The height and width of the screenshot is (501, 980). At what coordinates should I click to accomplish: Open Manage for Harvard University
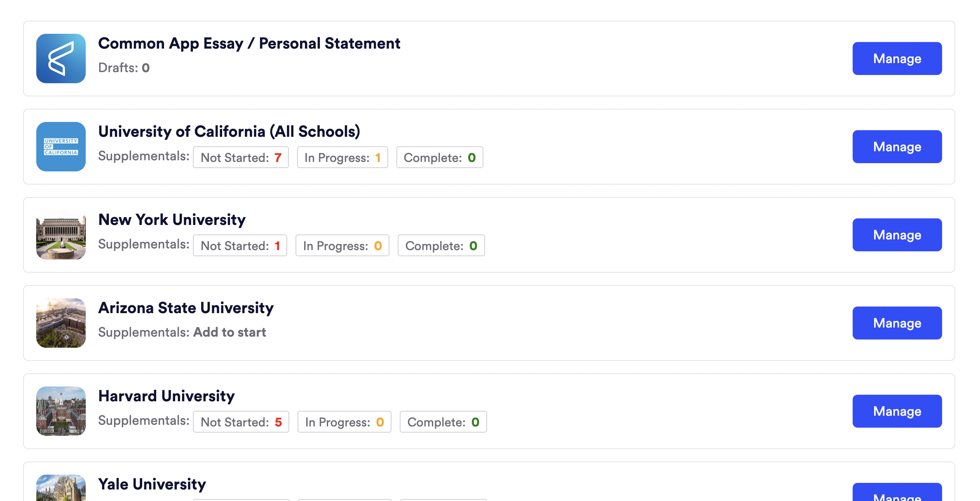(x=897, y=411)
